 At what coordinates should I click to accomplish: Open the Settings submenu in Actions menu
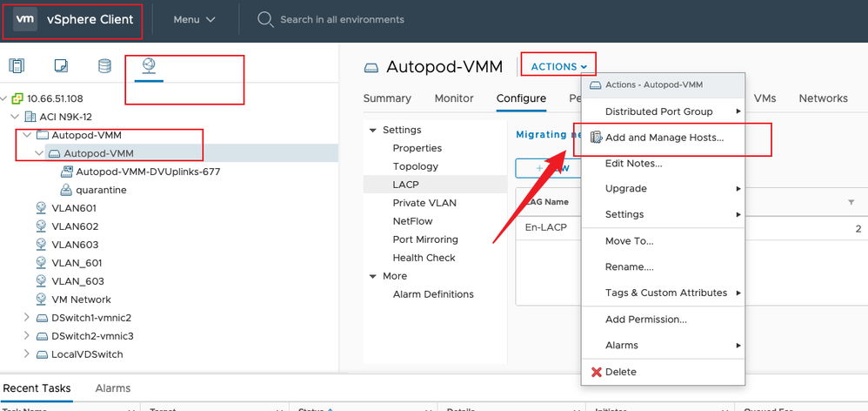tap(663, 214)
